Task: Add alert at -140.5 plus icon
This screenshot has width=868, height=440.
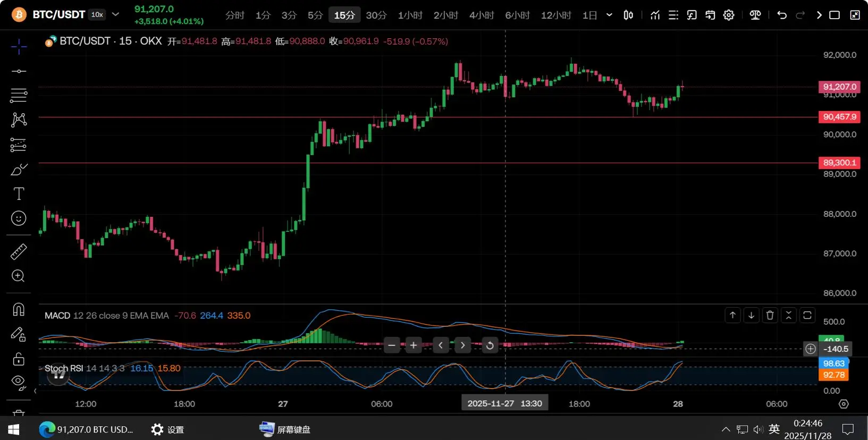Action: tap(810, 349)
